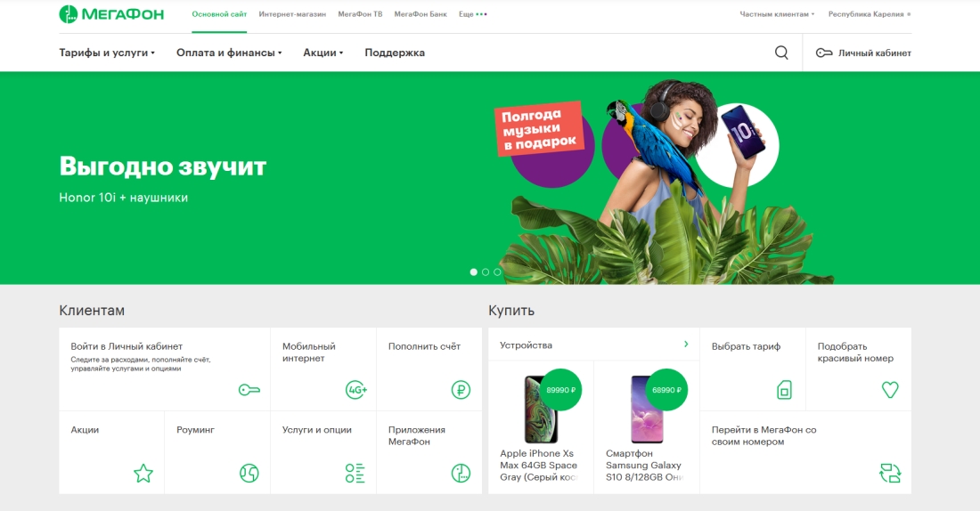Switch to the Интернет-магазин tab
The height and width of the screenshot is (511, 980).
pos(292,14)
